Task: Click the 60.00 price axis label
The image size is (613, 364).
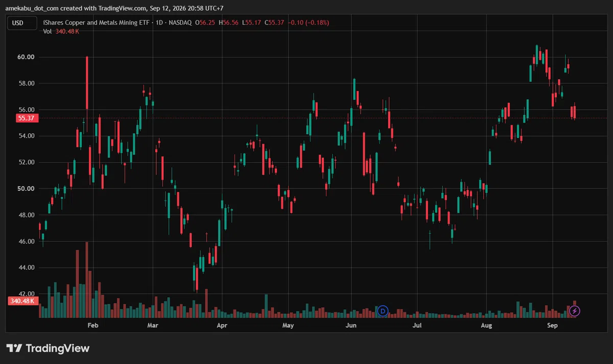Action: coord(26,57)
